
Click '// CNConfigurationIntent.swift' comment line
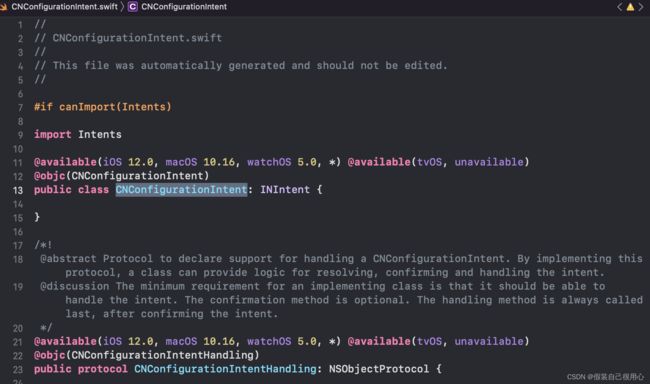(128, 38)
